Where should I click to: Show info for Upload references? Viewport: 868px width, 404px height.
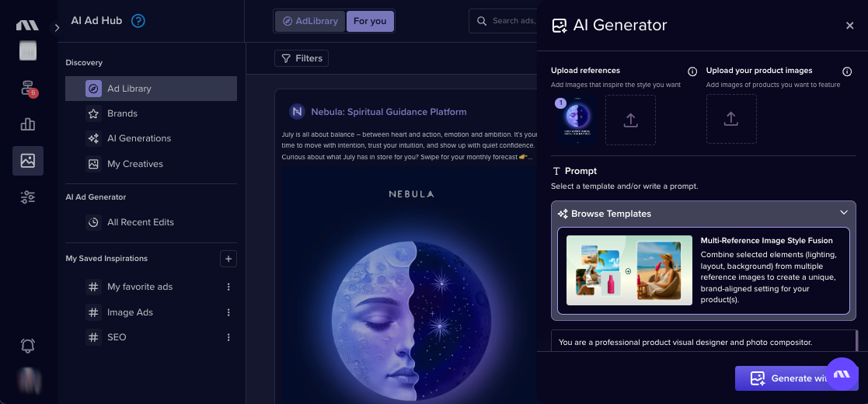[x=692, y=71]
